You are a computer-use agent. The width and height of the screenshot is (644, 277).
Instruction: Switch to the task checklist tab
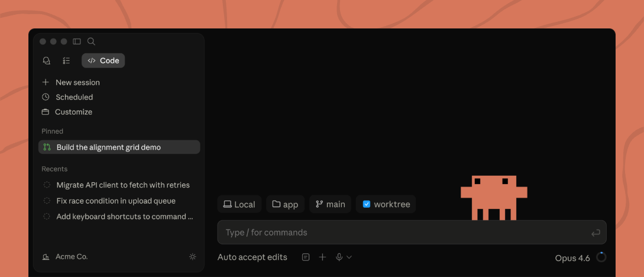[66, 61]
